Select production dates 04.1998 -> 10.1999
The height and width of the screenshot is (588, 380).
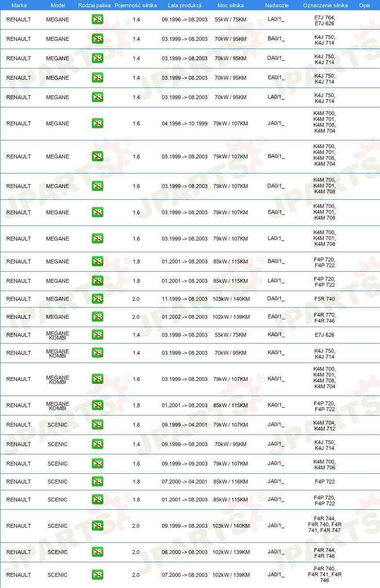click(185, 124)
